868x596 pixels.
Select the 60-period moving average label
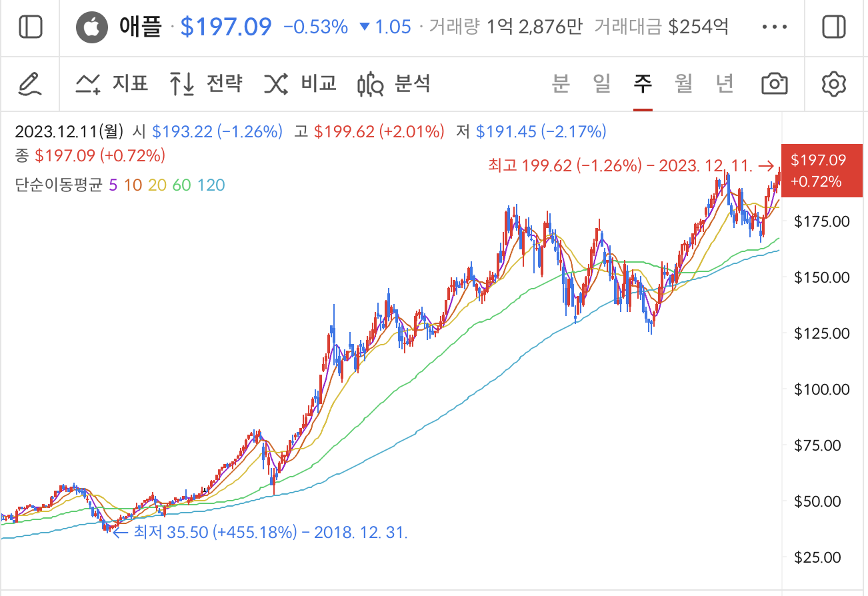coord(181,185)
